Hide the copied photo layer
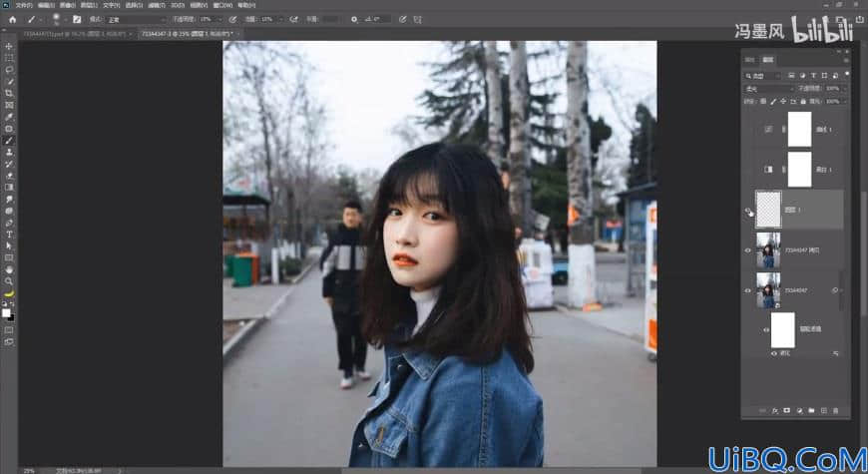The width and height of the screenshot is (868, 474). pos(748,250)
